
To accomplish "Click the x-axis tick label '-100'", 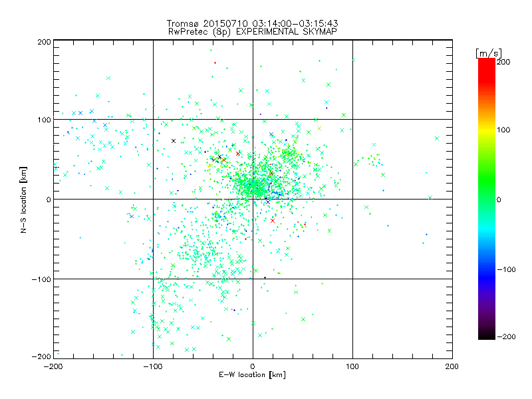I will (153, 366).
